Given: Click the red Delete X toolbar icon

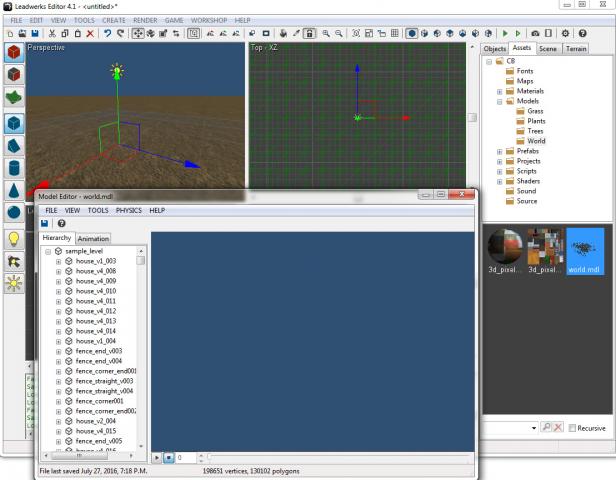Looking at the screenshot, I should pyautogui.click(x=91, y=33).
